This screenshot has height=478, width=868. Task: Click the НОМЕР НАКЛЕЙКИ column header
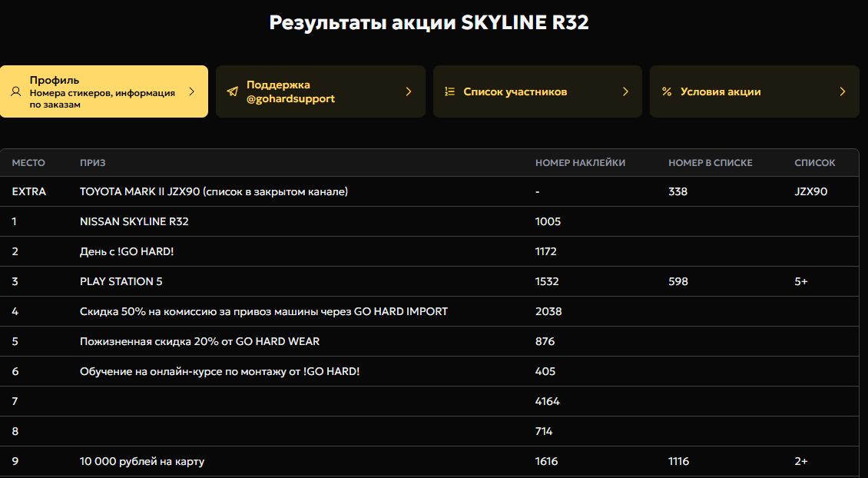click(580, 163)
